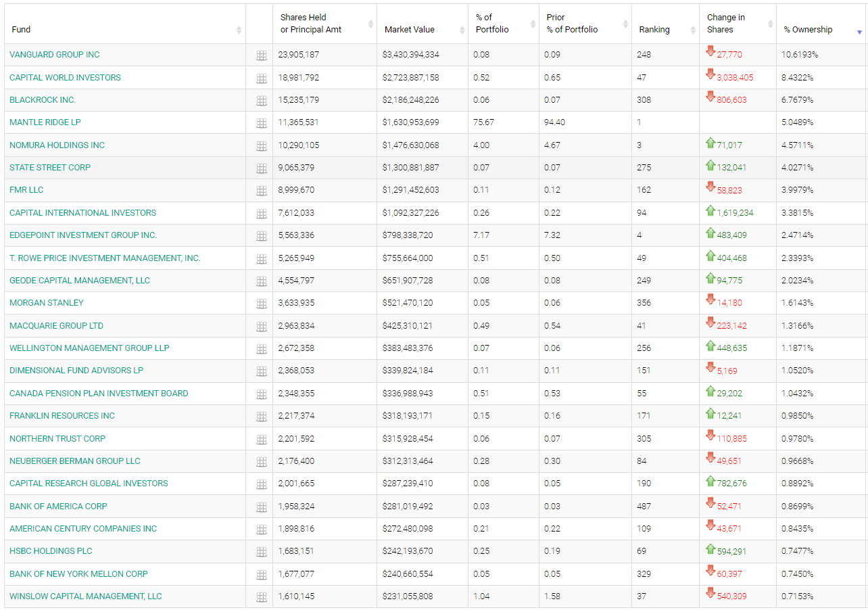Open WINSLOW CAPITAL MANAGEMENT, LLC link
The width and height of the screenshot is (868, 610).
click(x=86, y=596)
